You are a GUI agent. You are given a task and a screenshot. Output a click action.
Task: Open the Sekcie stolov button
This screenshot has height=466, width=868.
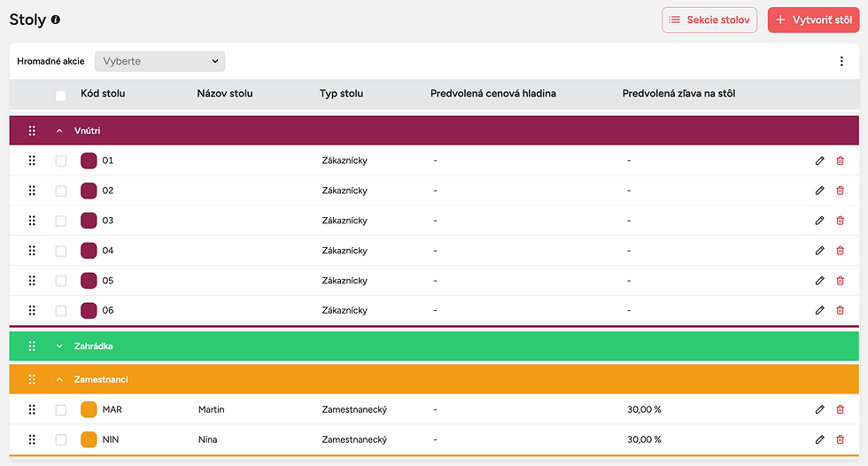point(709,19)
